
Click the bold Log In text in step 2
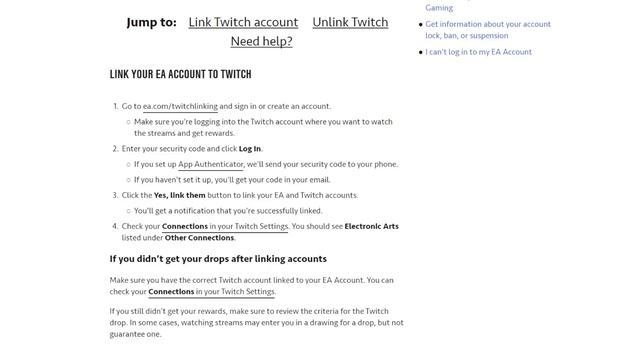250,149
